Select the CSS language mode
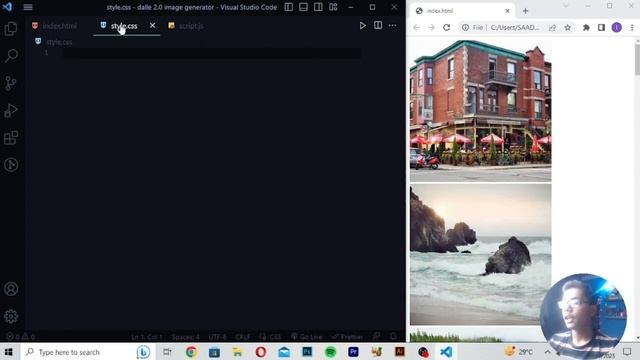Image resolution: width=640 pixels, height=360 pixels. (275, 337)
